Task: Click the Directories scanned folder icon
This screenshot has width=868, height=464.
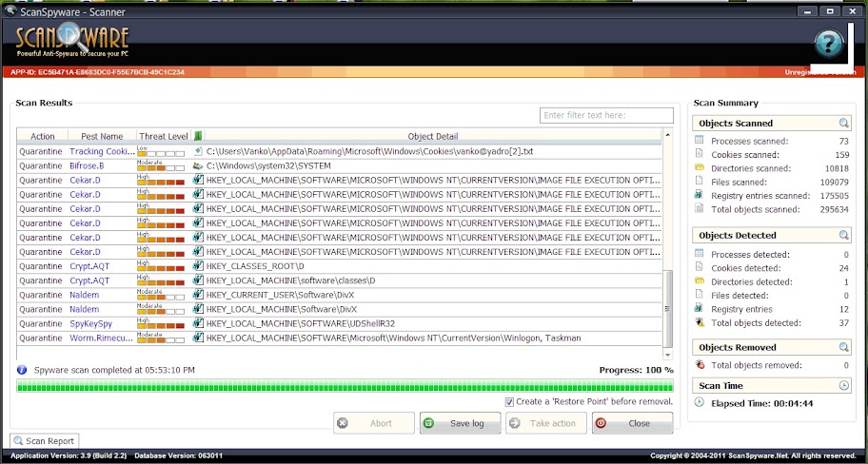Action: pos(700,167)
